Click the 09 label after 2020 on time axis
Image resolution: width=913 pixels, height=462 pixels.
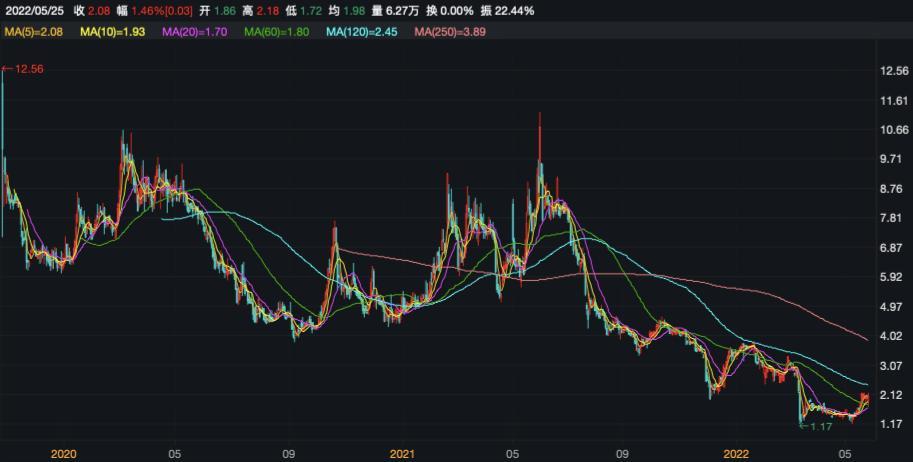pyautogui.click(x=287, y=453)
